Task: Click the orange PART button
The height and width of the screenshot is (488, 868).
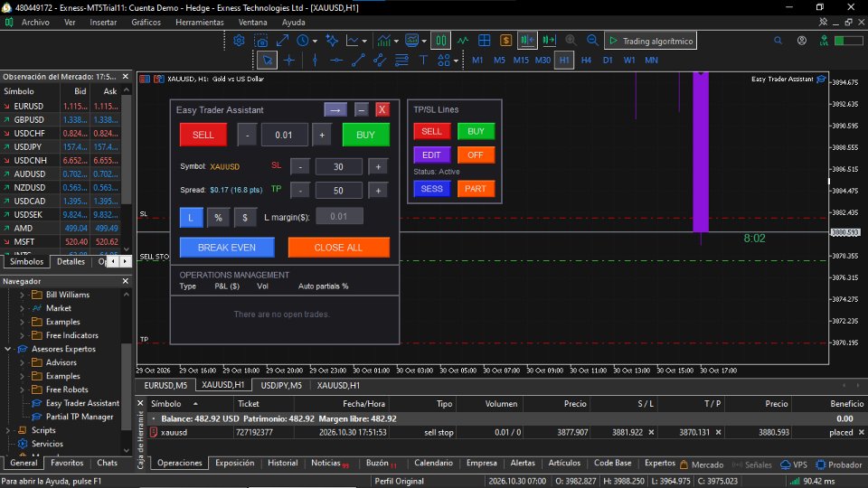Action: 476,189
